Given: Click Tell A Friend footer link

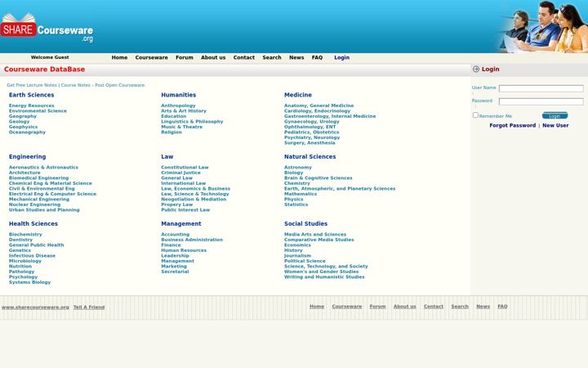Looking at the screenshot, I should pyautogui.click(x=89, y=307).
